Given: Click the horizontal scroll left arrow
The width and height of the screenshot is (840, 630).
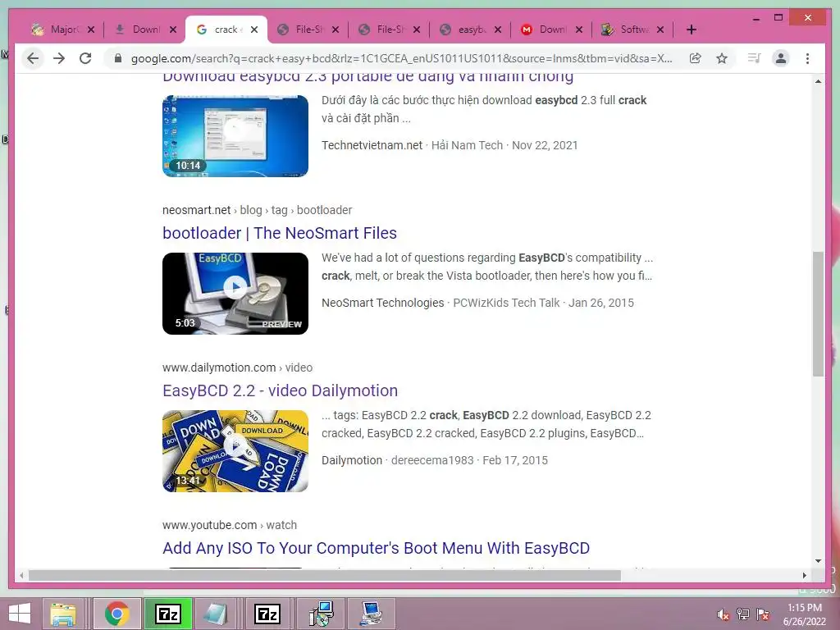Looking at the screenshot, I should click(x=21, y=575).
